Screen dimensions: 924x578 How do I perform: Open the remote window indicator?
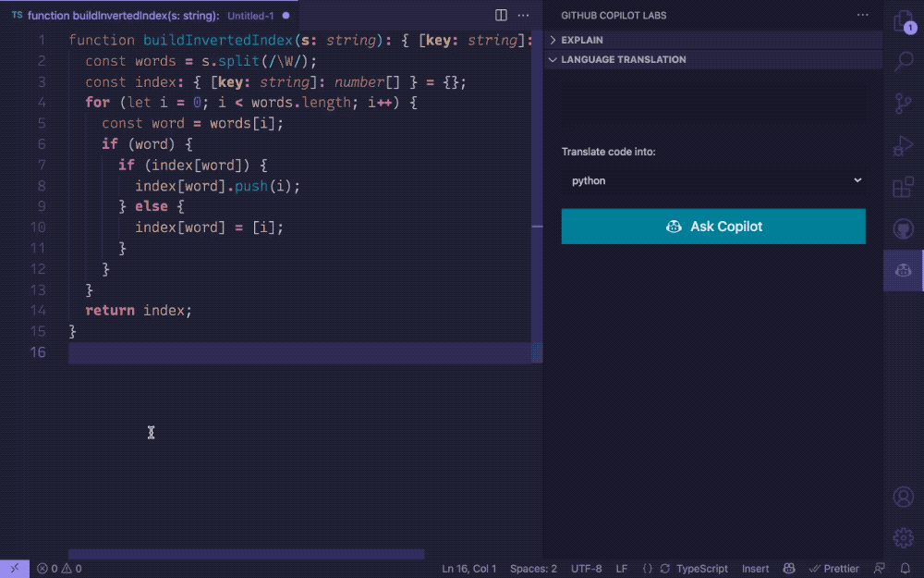[15, 569]
